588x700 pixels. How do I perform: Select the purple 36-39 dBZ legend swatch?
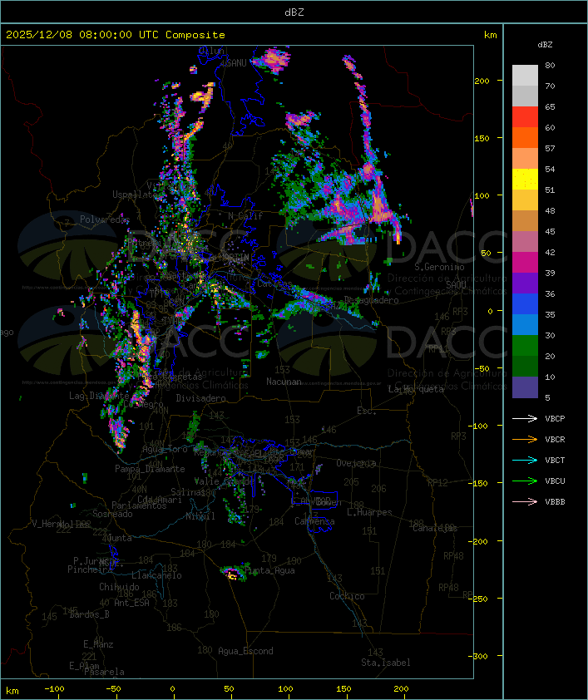coord(525,283)
